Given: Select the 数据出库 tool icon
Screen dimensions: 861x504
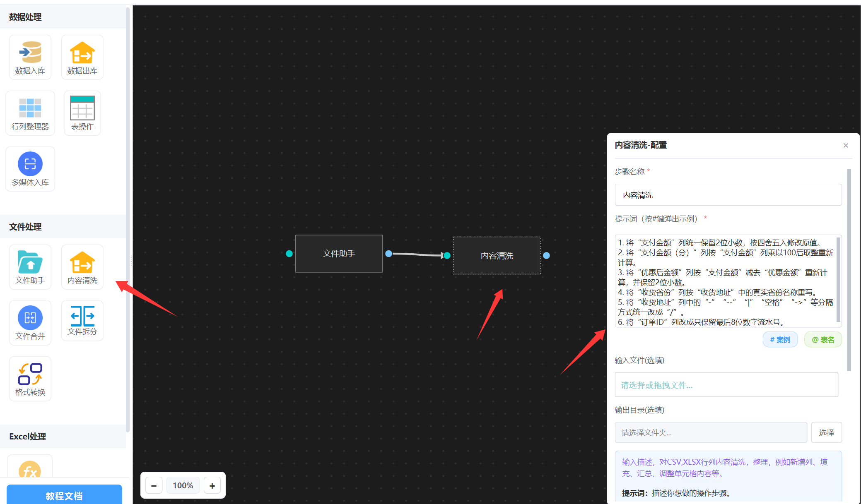Looking at the screenshot, I should [x=82, y=57].
